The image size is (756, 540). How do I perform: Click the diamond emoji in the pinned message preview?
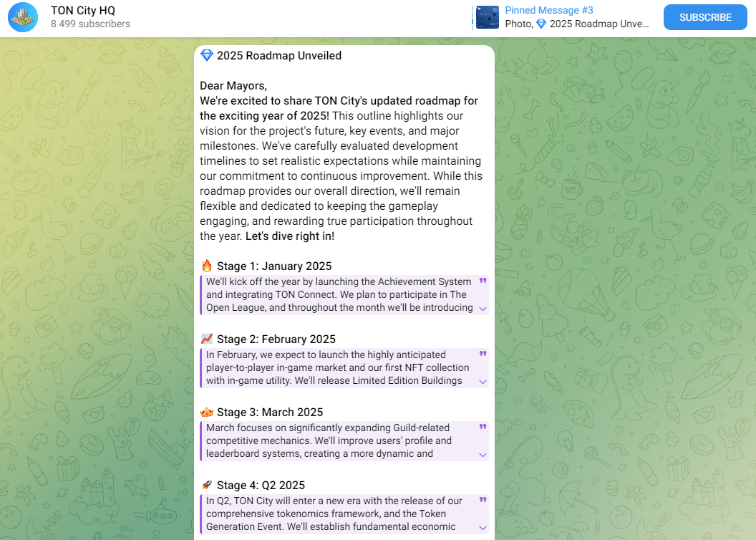[541, 24]
